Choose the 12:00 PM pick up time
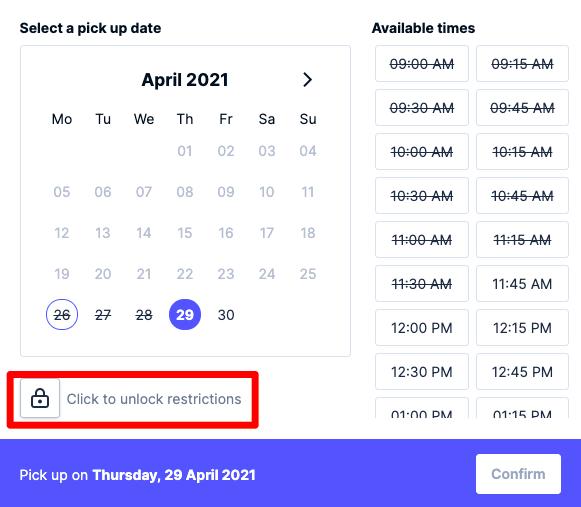 (x=422, y=328)
